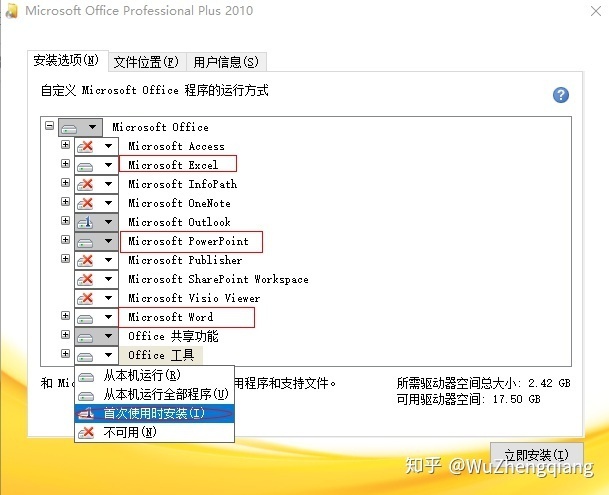The height and width of the screenshot is (495, 609).
Task: Open dropdown arrow beside Visio Viewer
Action: [108, 298]
